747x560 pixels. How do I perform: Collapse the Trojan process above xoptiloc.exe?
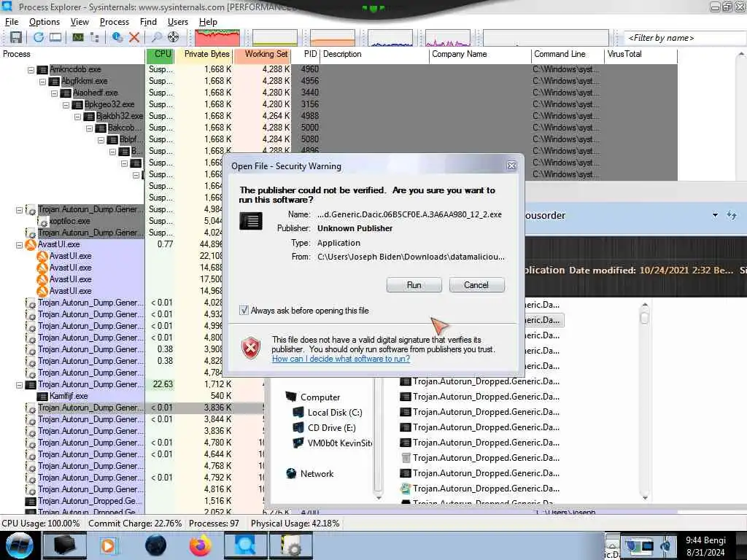click(x=19, y=210)
